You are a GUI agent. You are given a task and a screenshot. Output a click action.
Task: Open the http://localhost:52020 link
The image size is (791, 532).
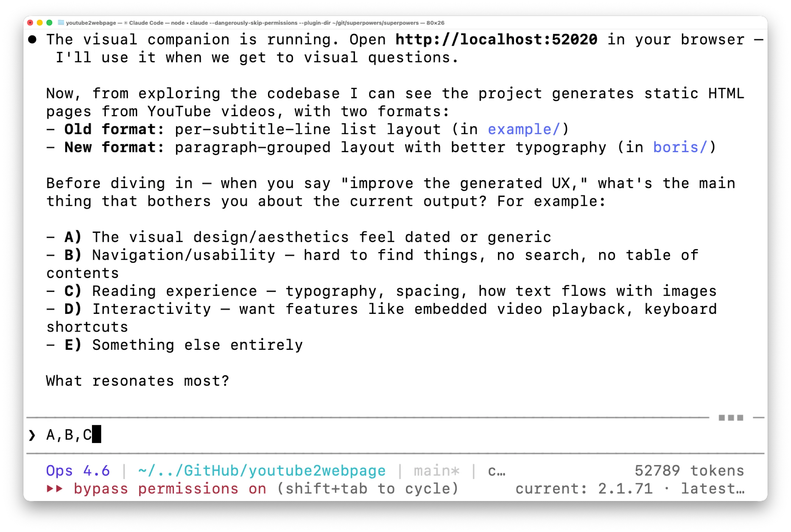point(496,40)
